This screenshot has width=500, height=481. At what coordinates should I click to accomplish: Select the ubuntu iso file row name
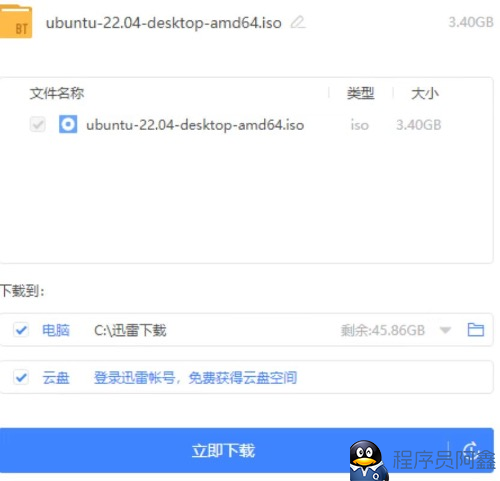[x=195, y=125]
